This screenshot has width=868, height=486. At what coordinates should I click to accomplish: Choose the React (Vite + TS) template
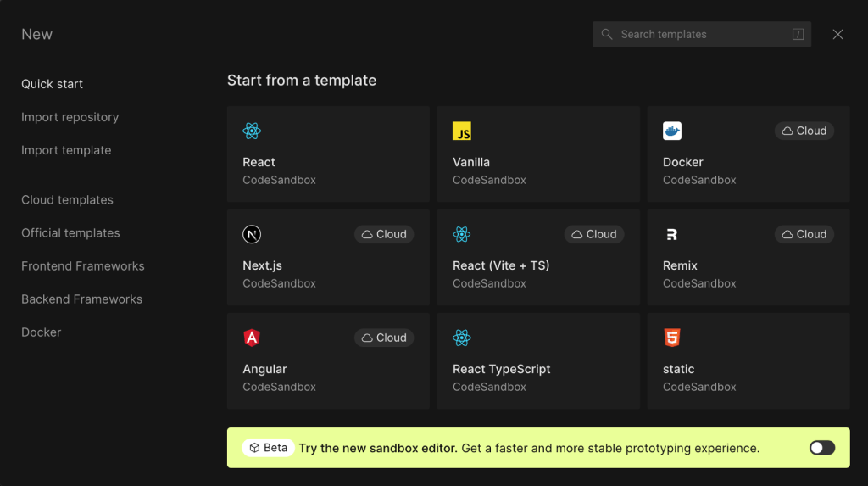coord(538,257)
